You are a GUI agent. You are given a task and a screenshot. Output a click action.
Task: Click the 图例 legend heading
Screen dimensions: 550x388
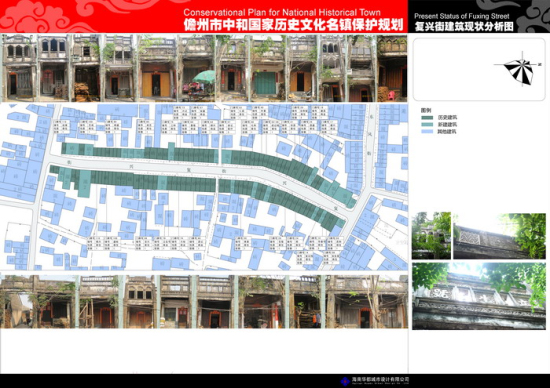point(426,110)
